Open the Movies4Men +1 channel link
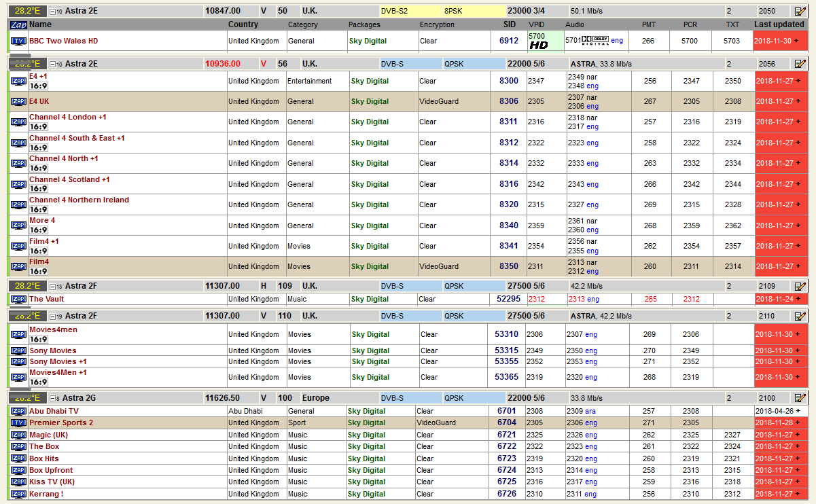816x504 pixels. 58,372
